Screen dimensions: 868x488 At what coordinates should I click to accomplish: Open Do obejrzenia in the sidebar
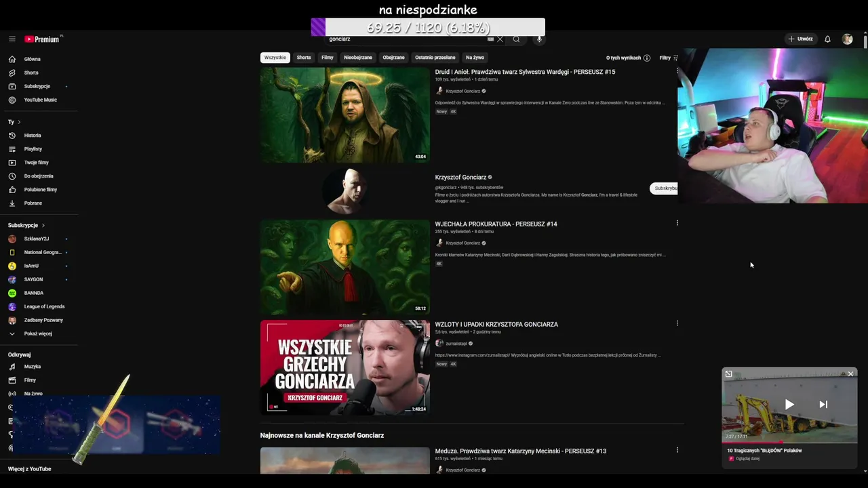click(x=39, y=176)
